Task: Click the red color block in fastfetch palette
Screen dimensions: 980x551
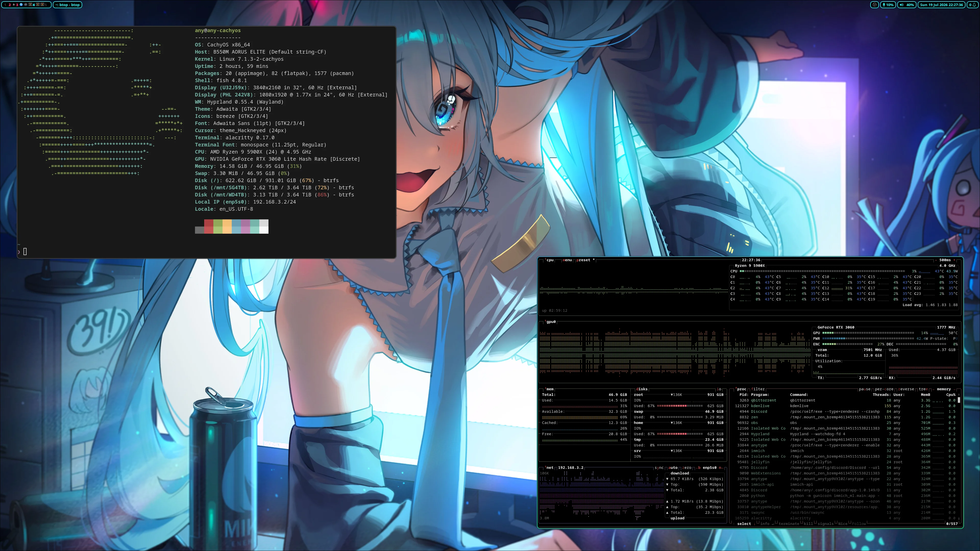Action: pos(209,227)
